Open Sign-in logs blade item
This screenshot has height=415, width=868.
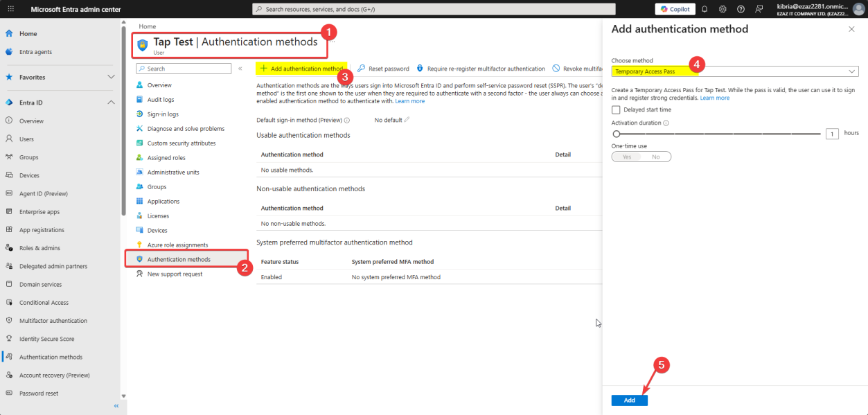click(163, 114)
